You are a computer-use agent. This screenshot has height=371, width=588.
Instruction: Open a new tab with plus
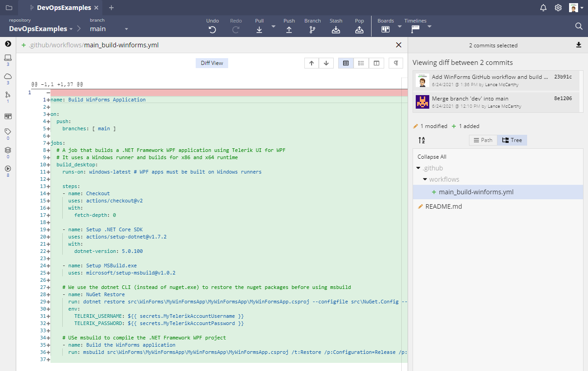pyautogui.click(x=111, y=8)
